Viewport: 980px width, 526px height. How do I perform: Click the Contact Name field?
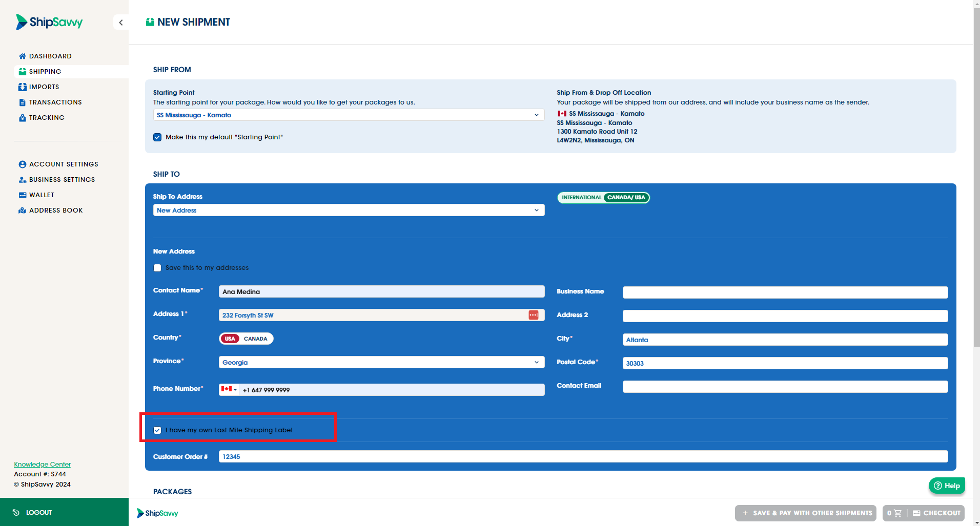point(381,292)
